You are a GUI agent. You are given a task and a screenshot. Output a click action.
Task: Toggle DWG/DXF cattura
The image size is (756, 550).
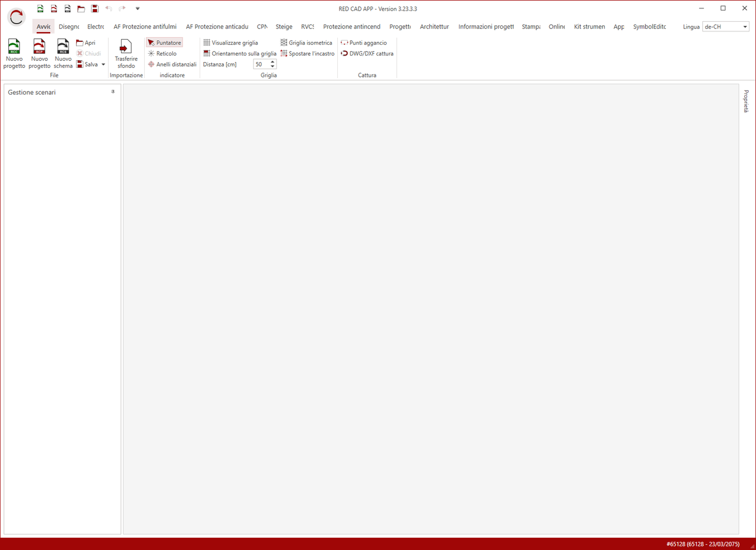point(367,54)
